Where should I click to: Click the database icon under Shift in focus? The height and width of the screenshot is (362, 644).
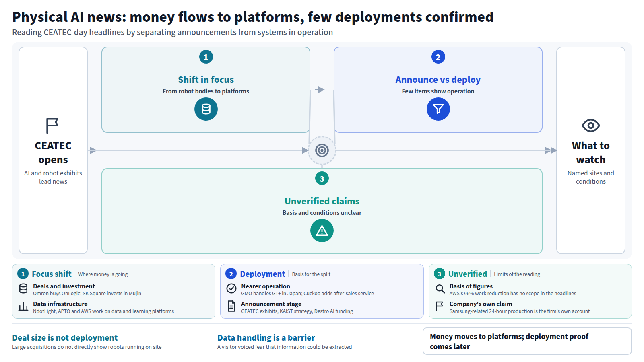[206, 109]
